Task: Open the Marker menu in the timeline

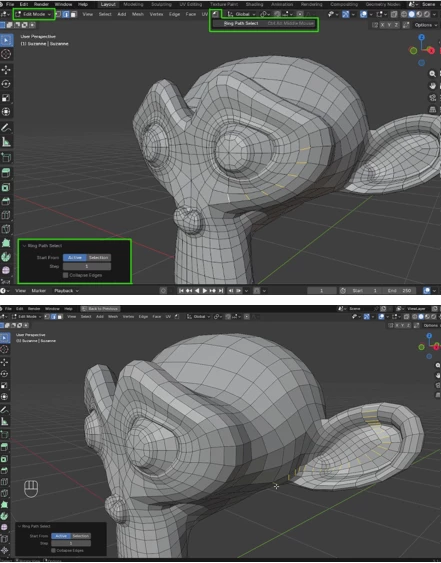Action: point(38,290)
